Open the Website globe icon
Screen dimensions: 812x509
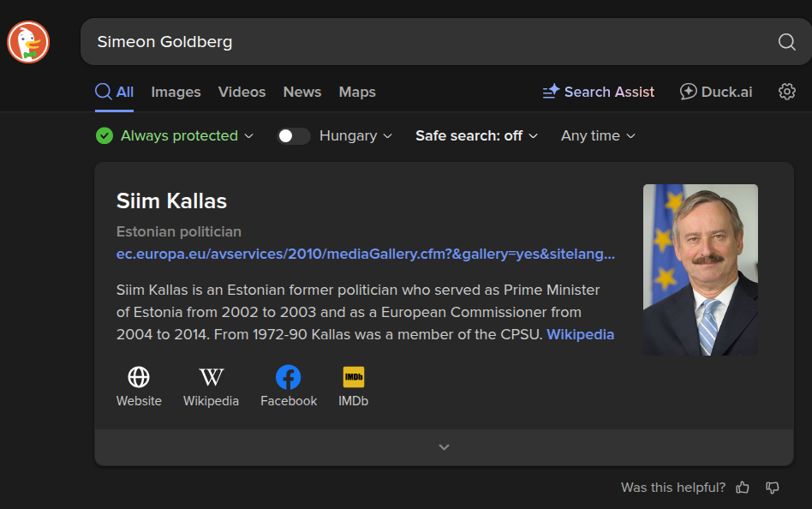click(x=139, y=377)
